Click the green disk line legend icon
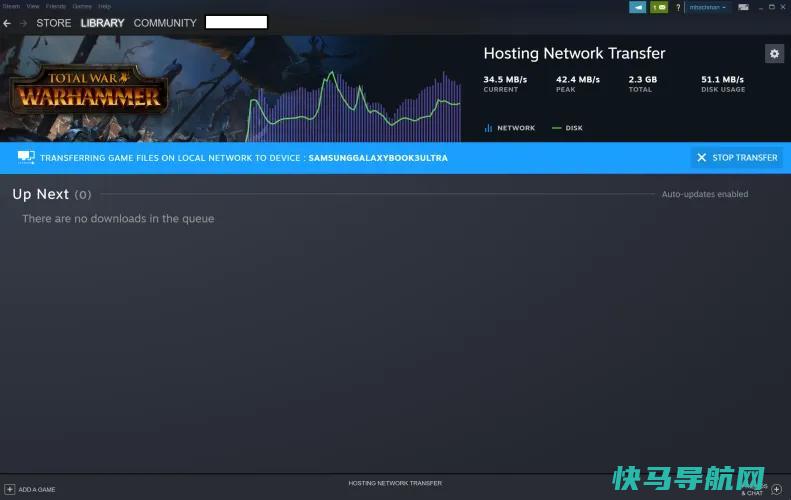The height and width of the screenshot is (500, 791). tap(556, 128)
